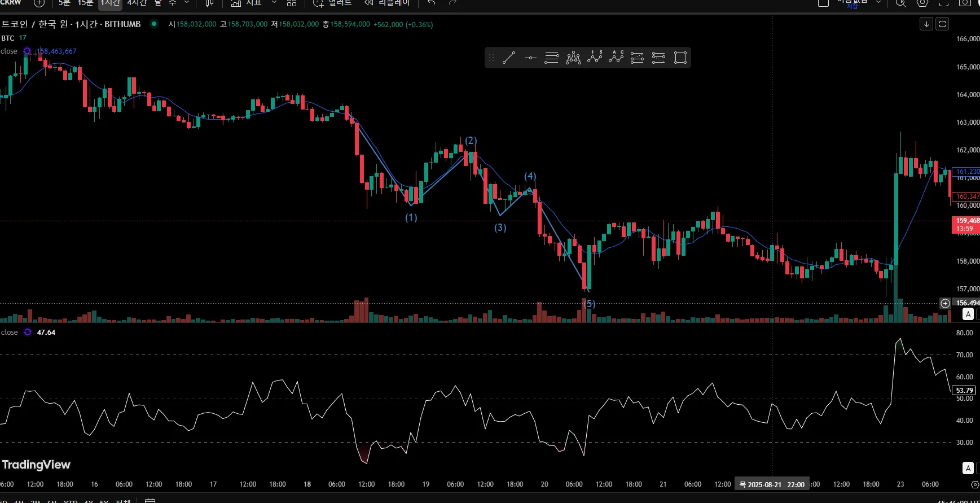Open the indicators favorites dropdown arrow
The image size is (980, 503).
point(274,3)
